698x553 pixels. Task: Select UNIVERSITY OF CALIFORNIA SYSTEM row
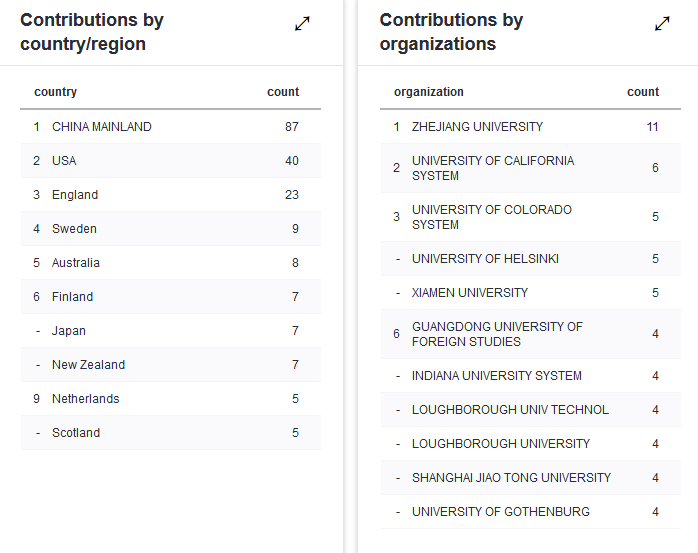(x=531, y=168)
